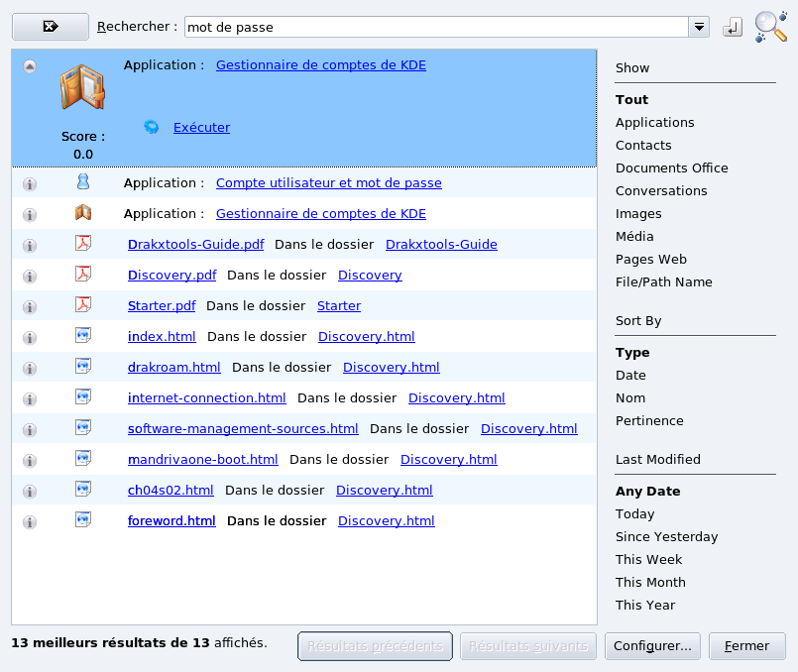Click the PDF icon for Starter.pdf
This screenshot has width=798, height=672.
point(84,305)
